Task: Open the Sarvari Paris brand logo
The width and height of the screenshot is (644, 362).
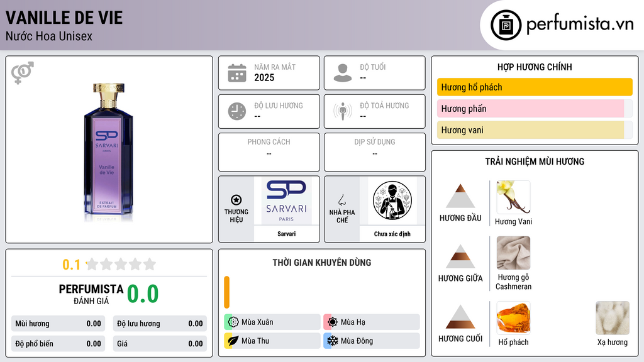Action: point(286,201)
